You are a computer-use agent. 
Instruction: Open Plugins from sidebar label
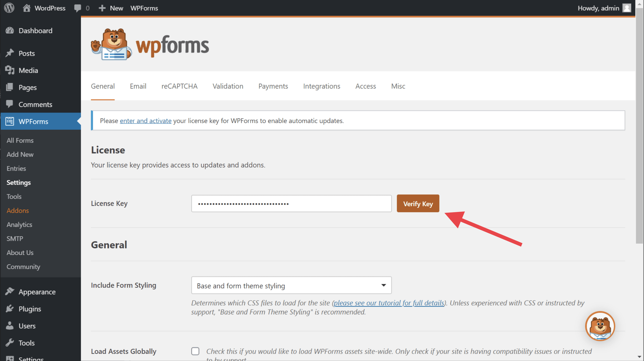tap(30, 309)
